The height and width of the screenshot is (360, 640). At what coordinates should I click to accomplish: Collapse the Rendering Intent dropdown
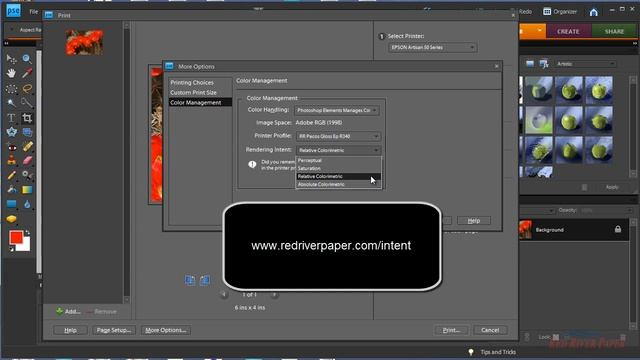338,150
